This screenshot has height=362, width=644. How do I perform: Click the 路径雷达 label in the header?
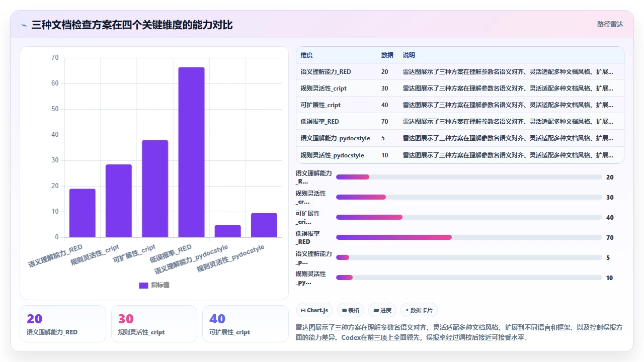coord(610,24)
